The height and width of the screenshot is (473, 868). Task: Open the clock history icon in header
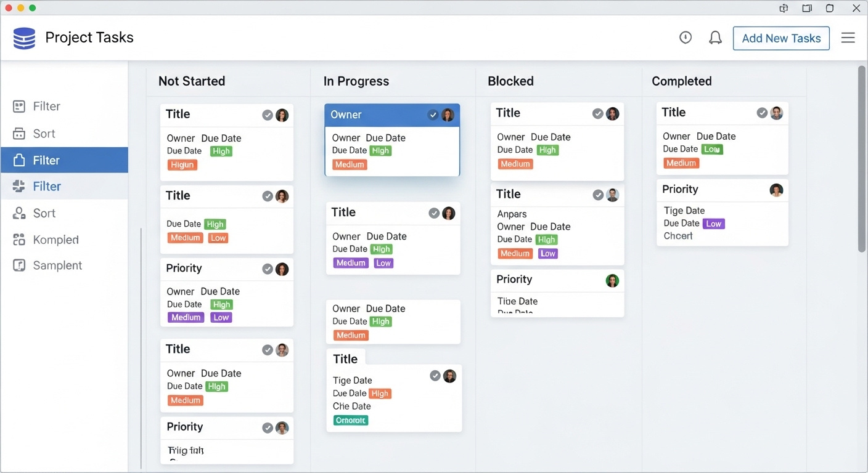click(x=686, y=38)
